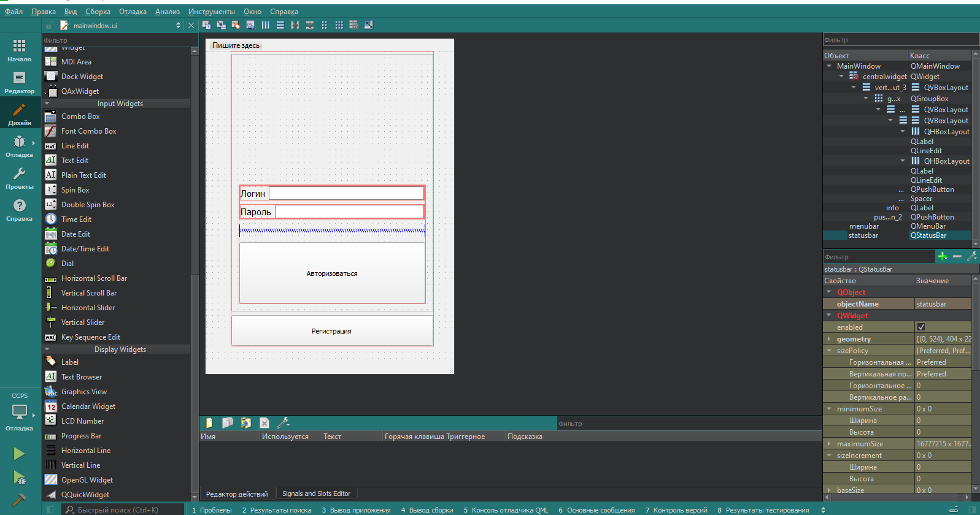The height and width of the screenshot is (515, 980).
Task: Open the Проекты mode
Action: (20, 178)
